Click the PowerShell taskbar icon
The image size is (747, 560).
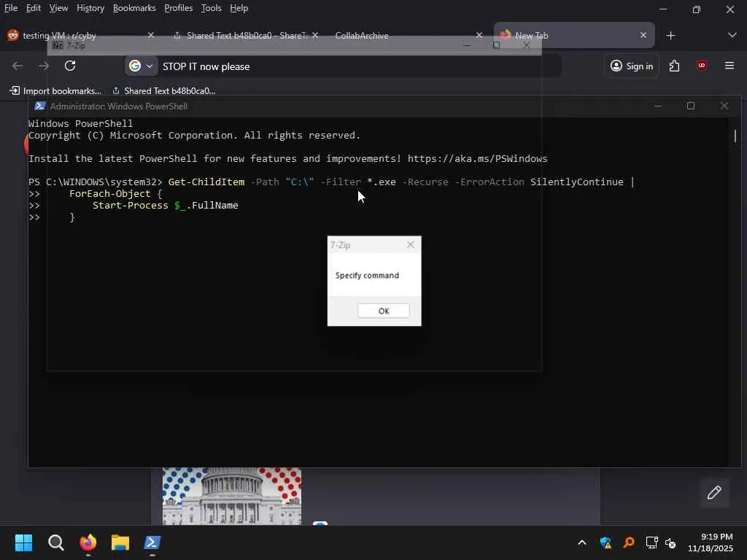tap(152, 542)
